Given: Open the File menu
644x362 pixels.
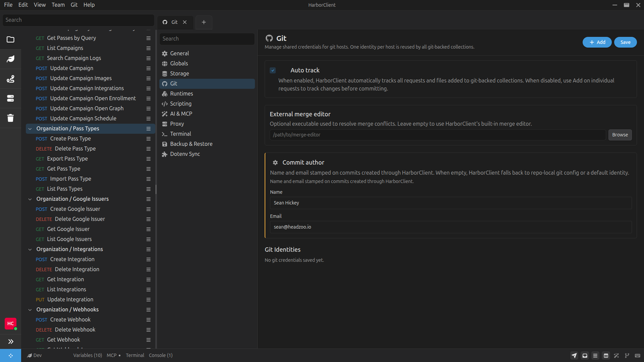Looking at the screenshot, I should (8, 5).
